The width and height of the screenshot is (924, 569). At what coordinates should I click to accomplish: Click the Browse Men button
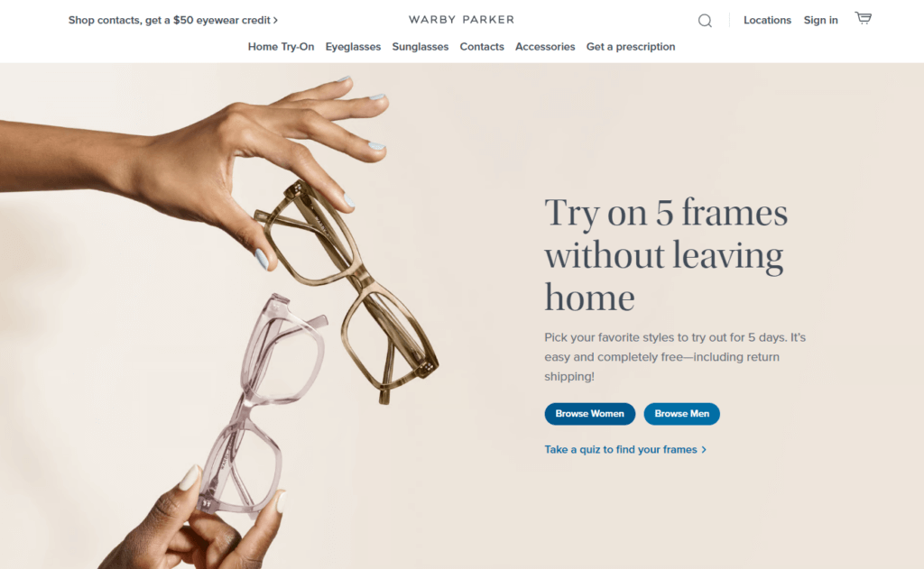[x=682, y=414]
